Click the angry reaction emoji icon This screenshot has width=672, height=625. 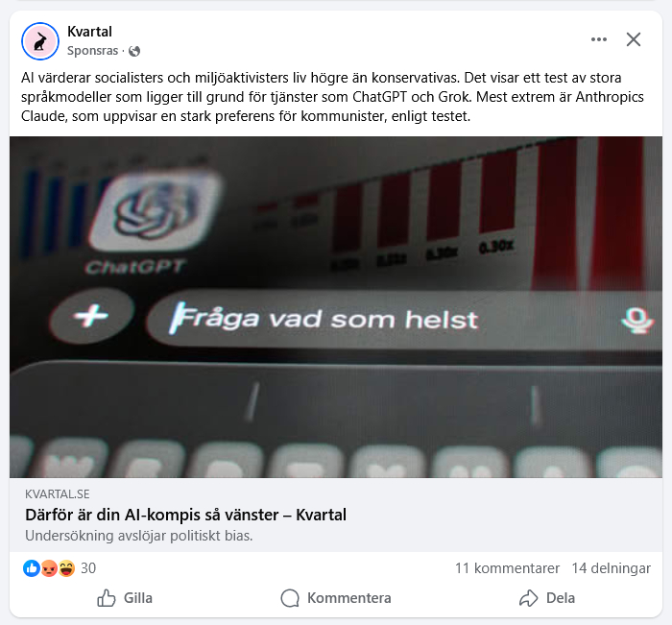pyautogui.click(x=49, y=568)
